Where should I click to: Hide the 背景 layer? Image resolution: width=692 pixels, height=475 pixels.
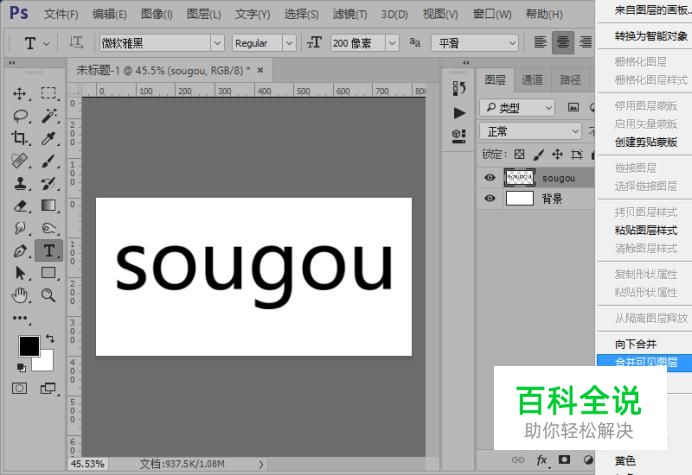click(489, 198)
